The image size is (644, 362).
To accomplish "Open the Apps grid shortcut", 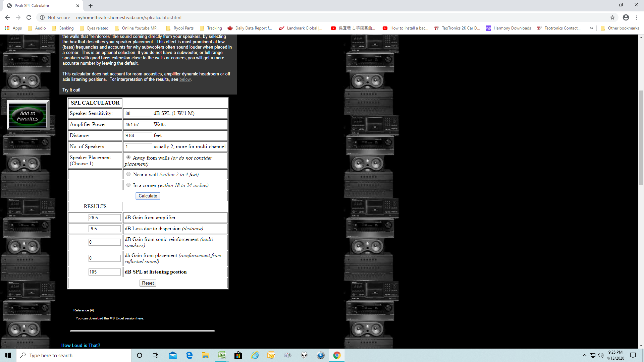I will (x=13, y=28).
